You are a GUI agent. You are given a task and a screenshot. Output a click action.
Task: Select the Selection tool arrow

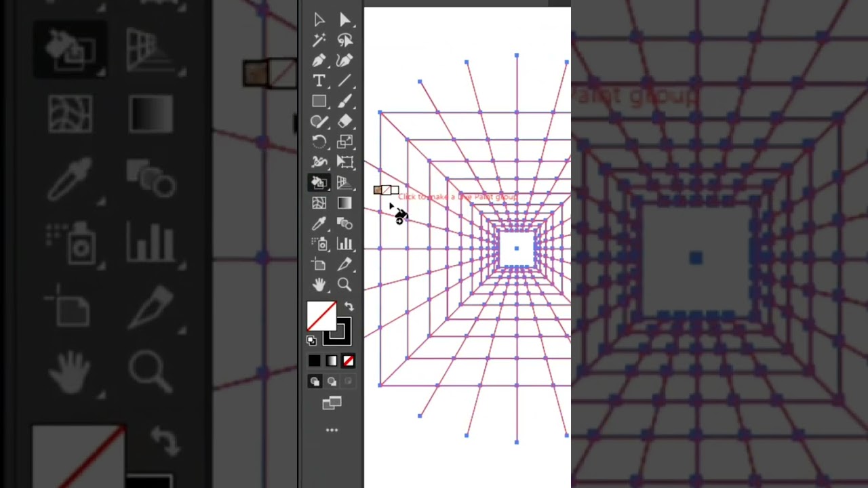[x=319, y=20]
